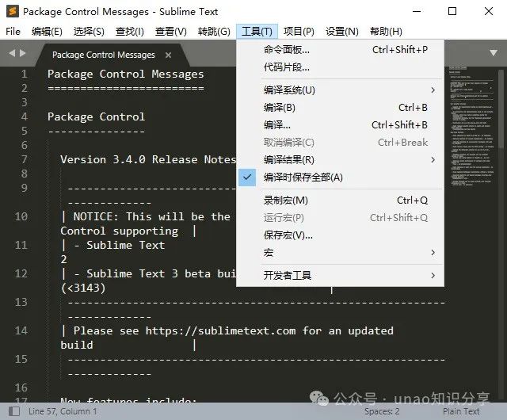Click the "Package Control" heading on line 4
The image size is (507, 420).
coord(96,116)
